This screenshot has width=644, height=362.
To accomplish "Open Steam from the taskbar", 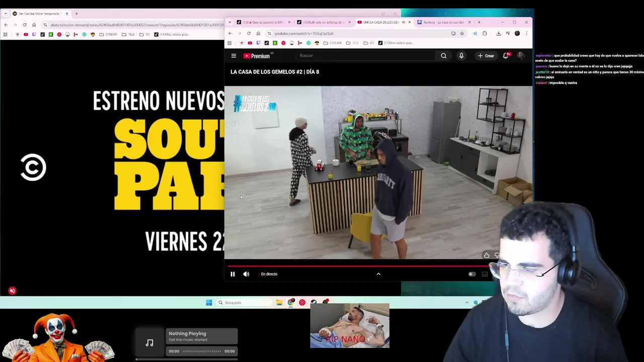I will coord(313,303).
